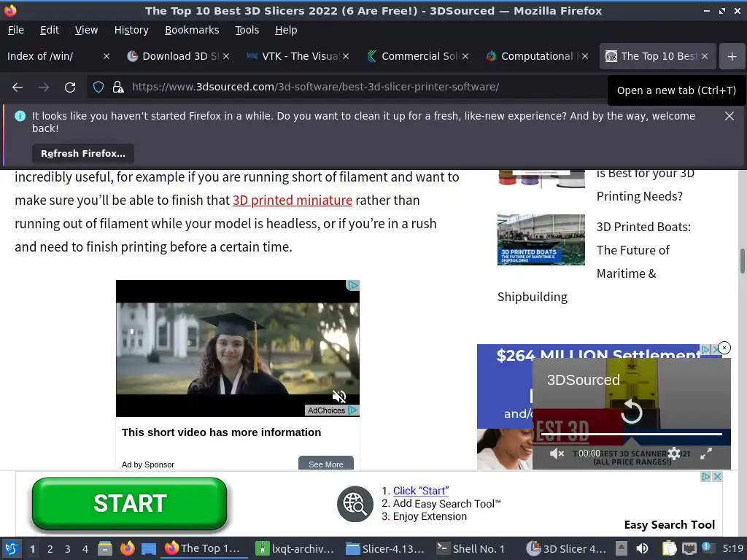Open a new tab with plus button

732,56
